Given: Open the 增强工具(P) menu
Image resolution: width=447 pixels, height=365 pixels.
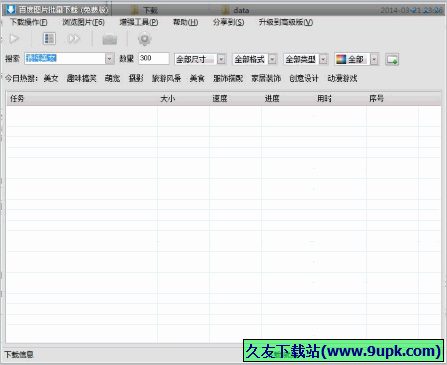Looking at the screenshot, I should (139, 22).
